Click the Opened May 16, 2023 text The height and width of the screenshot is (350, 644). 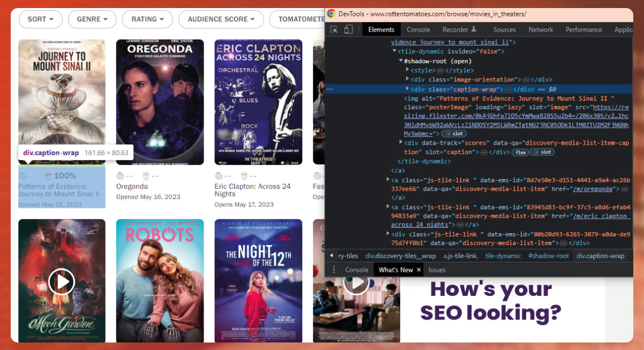148,197
